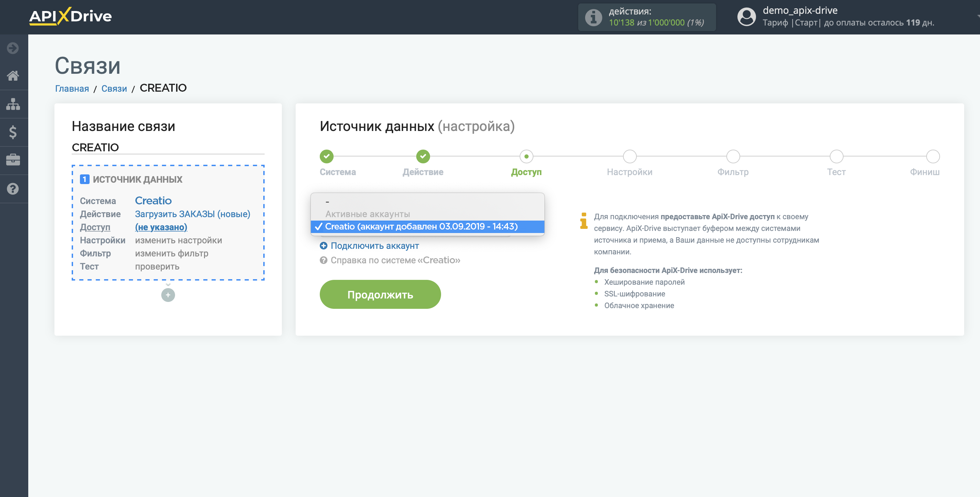980x497 pixels.
Task: Click the Облачное хранение list item
Action: coord(639,306)
